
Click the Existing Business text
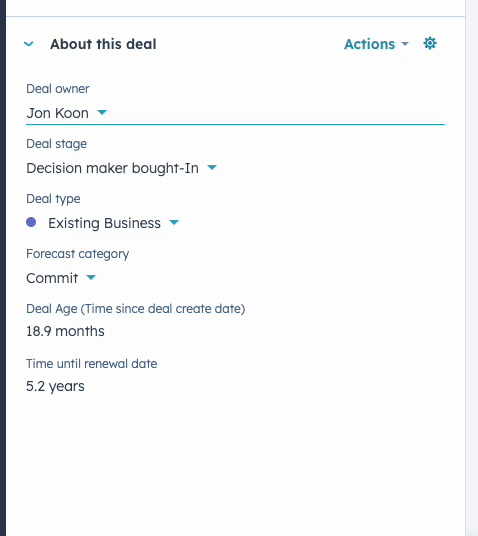(x=104, y=223)
